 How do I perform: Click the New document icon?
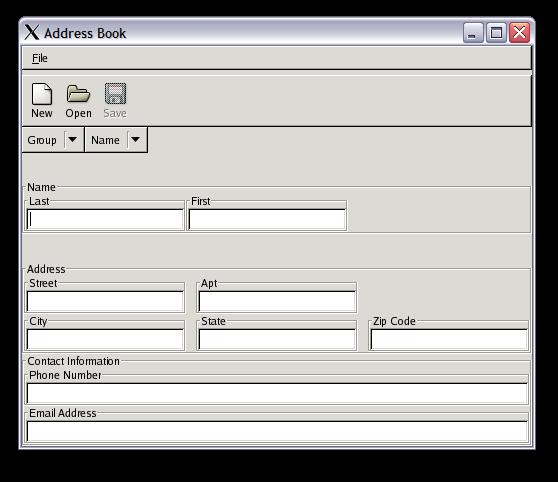click(x=42, y=94)
